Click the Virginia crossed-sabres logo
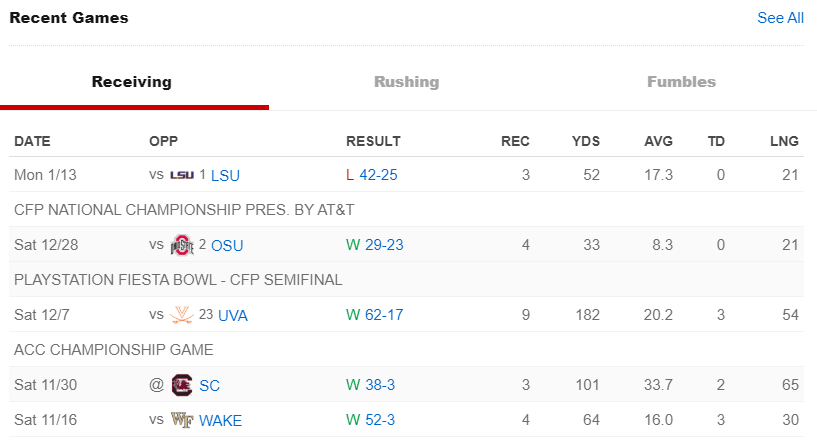This screenshot has width=817, height=440. click(x=182, y=315)
